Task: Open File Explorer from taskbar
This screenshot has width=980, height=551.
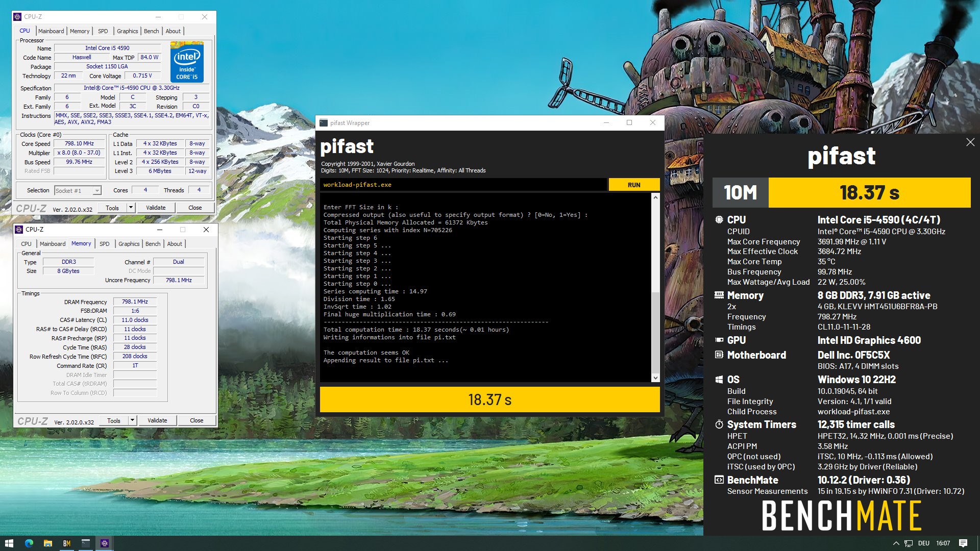Action: tap(48, 543)
